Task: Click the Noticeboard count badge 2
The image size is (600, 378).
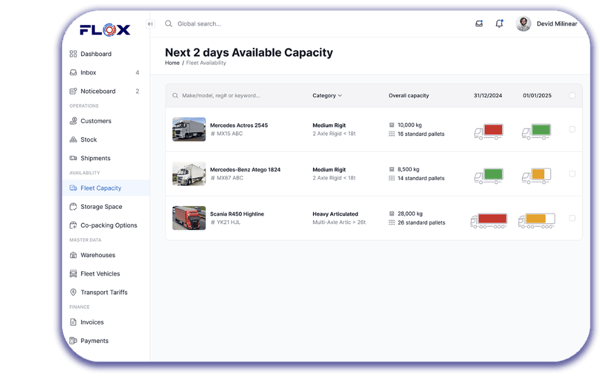Action: point(137,91)
